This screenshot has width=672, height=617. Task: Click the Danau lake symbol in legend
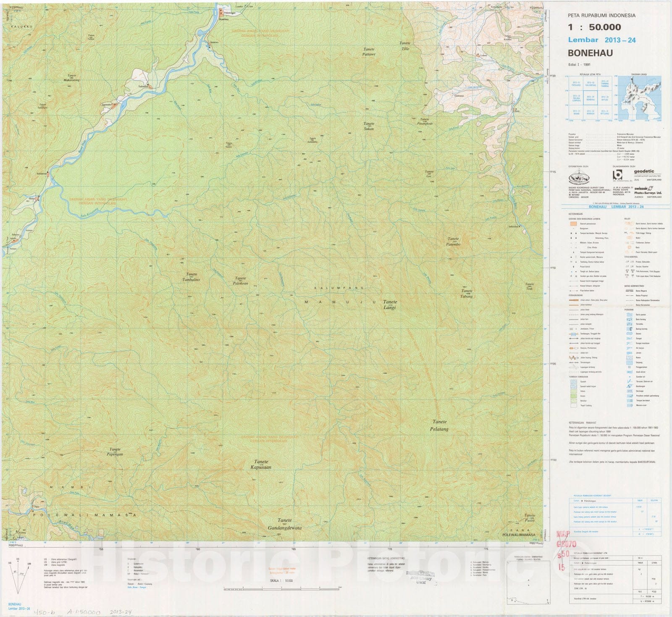coord(629,333)
